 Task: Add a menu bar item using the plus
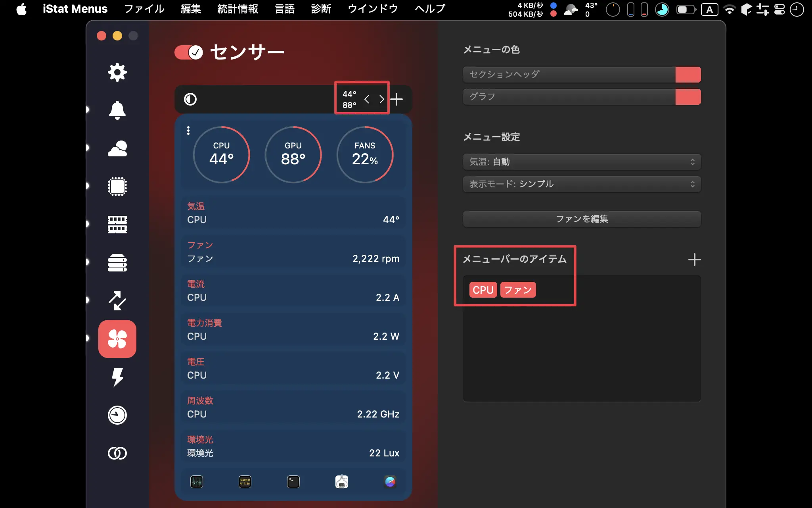(694, 260)
